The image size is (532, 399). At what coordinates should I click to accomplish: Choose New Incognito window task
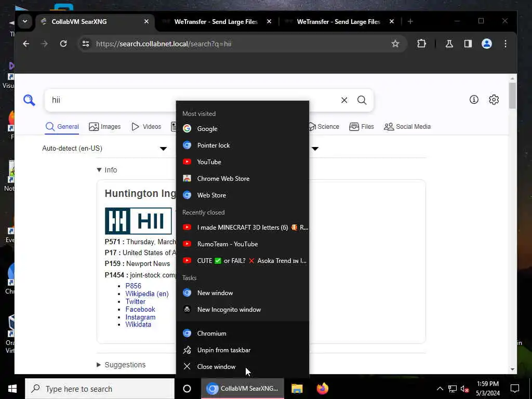pyautogui.click(x=243, y=310)
